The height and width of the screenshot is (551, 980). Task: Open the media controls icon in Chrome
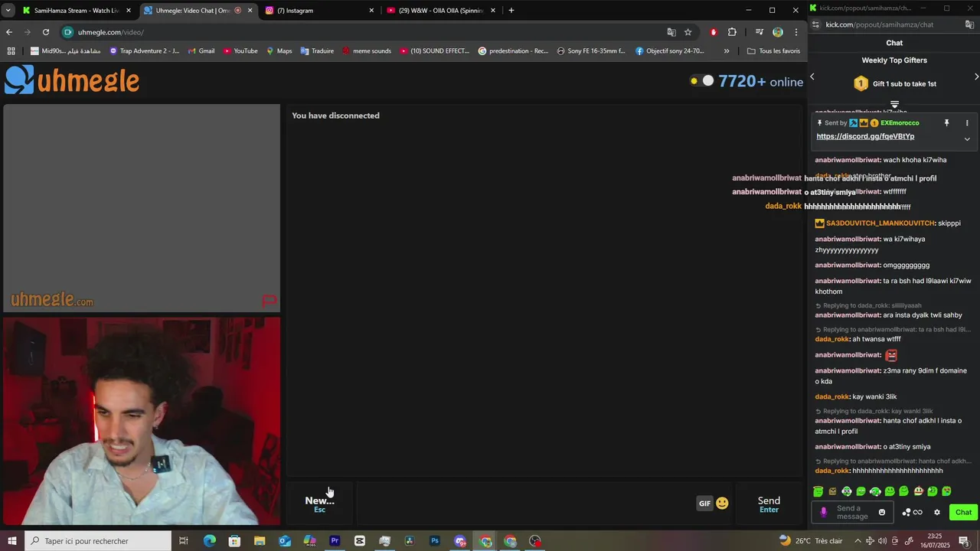click(759, 32)
